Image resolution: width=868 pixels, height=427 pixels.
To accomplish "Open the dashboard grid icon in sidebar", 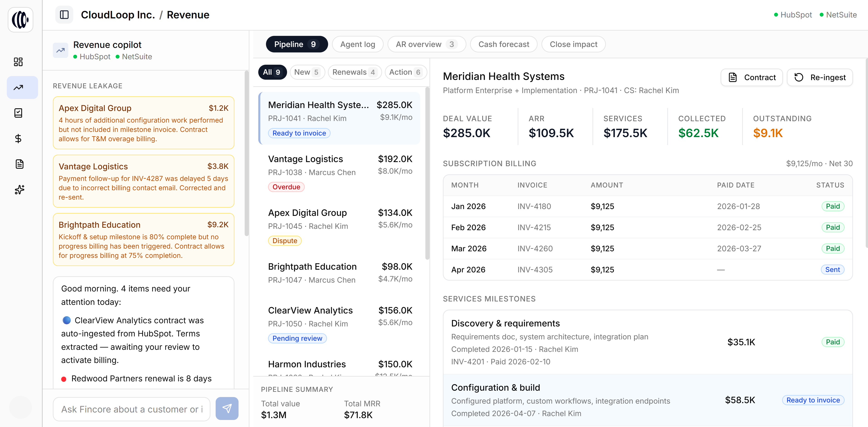I will pyautogui.click(x=19, y=62).
